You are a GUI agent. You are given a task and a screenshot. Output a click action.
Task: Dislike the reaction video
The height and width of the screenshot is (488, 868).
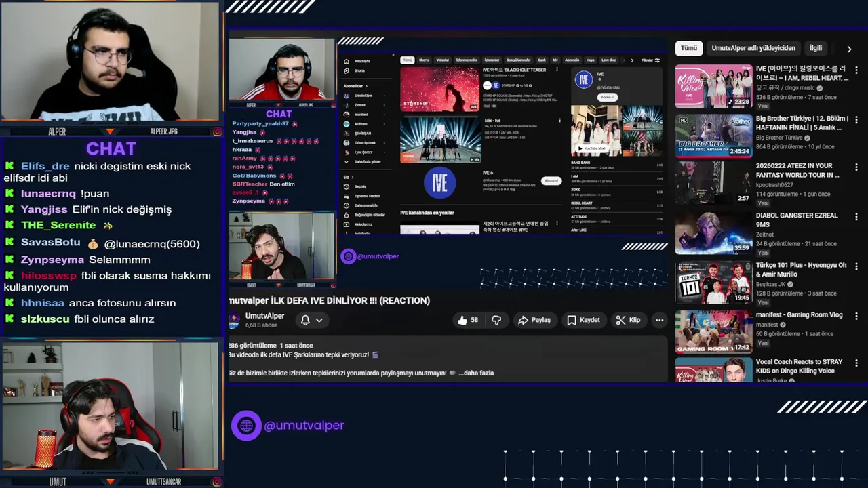click(496, 320)
